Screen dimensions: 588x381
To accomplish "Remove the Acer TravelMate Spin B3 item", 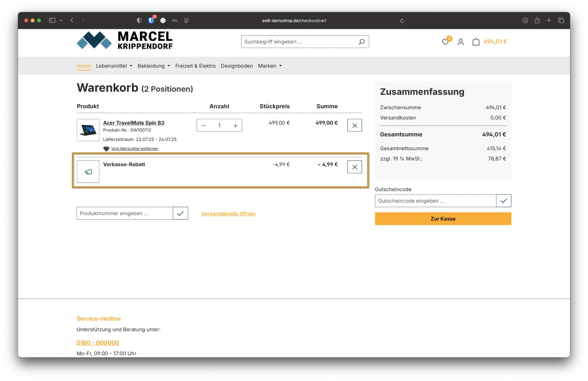I will point(354,125).
